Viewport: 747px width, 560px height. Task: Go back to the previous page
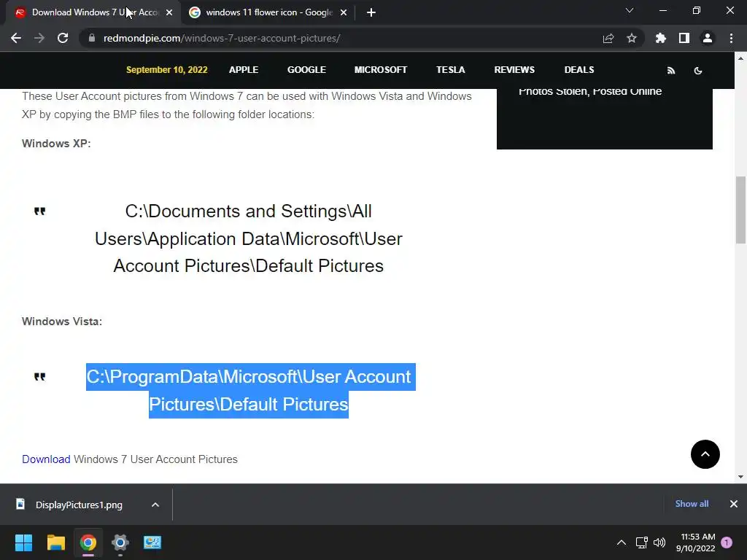coord(16,38)
